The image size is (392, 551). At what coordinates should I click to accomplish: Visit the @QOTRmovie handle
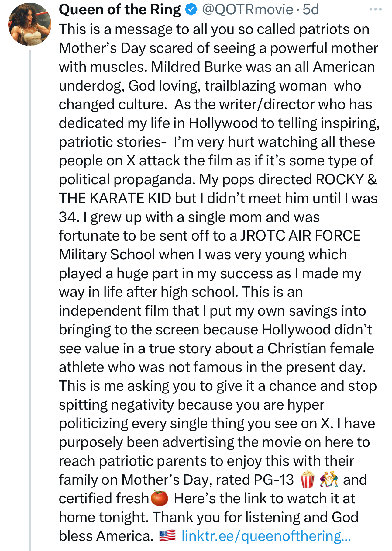247,10
